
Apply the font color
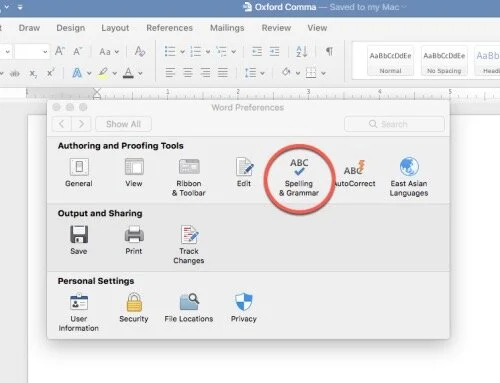tap(128, 73)
